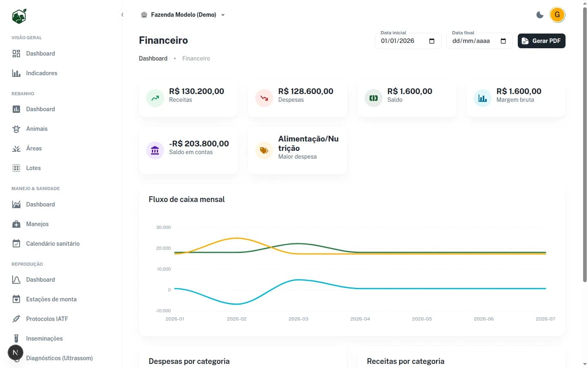Open Data final calendar picker
This screenshot has width=588, height=368.
click(503, 41)
